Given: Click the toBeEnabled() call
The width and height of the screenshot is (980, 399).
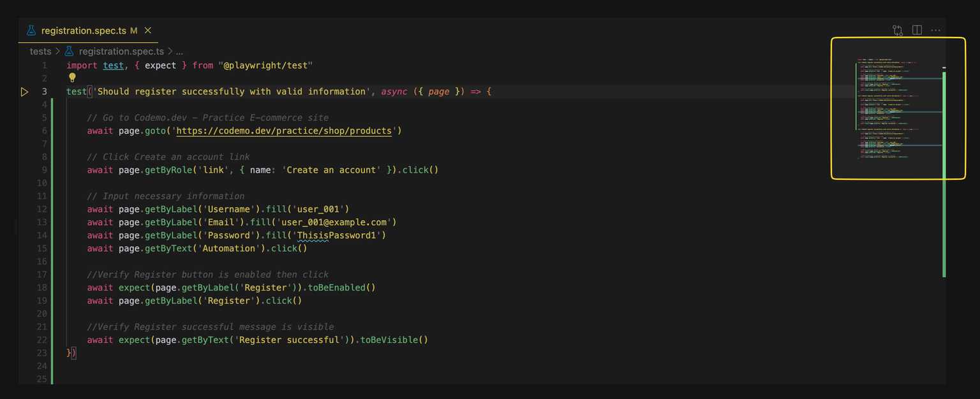Looking at the screenshot, I should [x=341, y=287].
